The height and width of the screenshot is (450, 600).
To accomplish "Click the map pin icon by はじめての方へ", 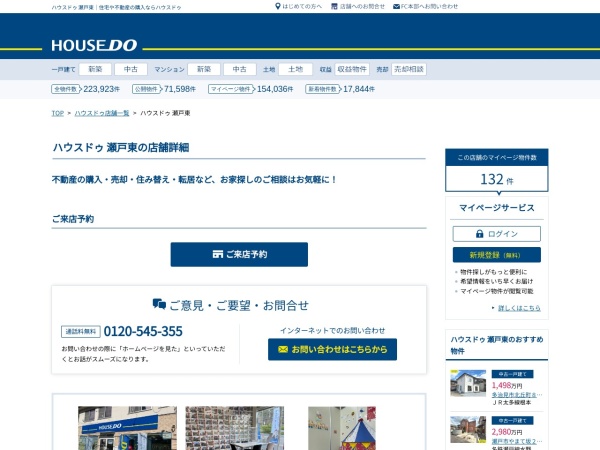I will [278, 6].
